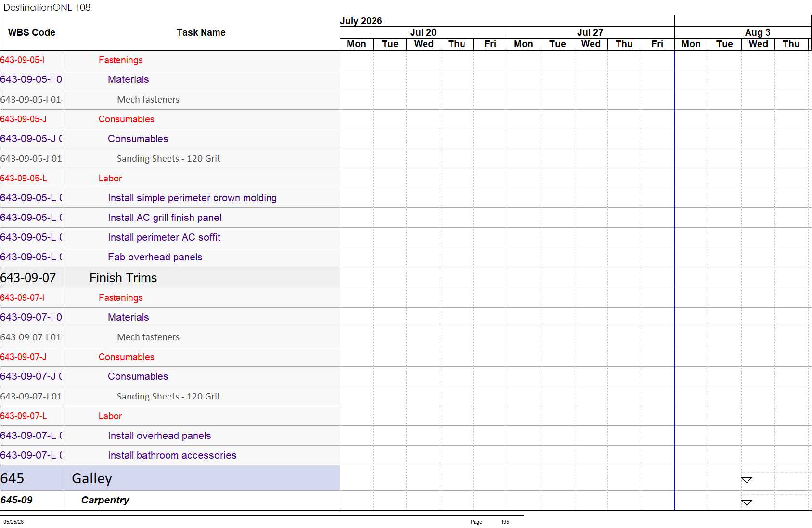Click the Jul 27 week header
812x528 pixels.
click(x=590, y=32)
